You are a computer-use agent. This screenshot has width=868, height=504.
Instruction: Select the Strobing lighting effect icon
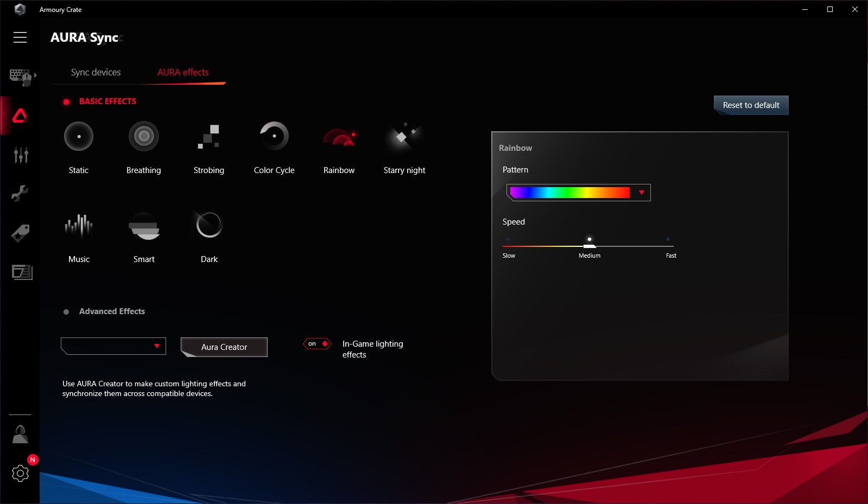(209, 136)
